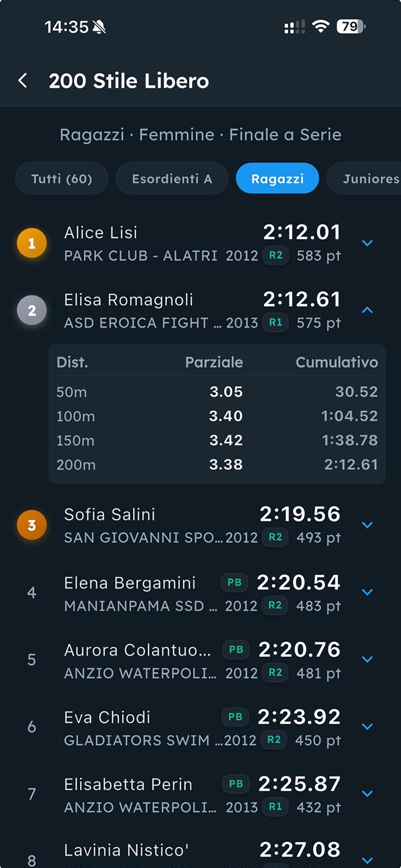This screenshot has height=868, width=401.
Task: Switch to the Esordienti A tab
Action: point(172,179)
